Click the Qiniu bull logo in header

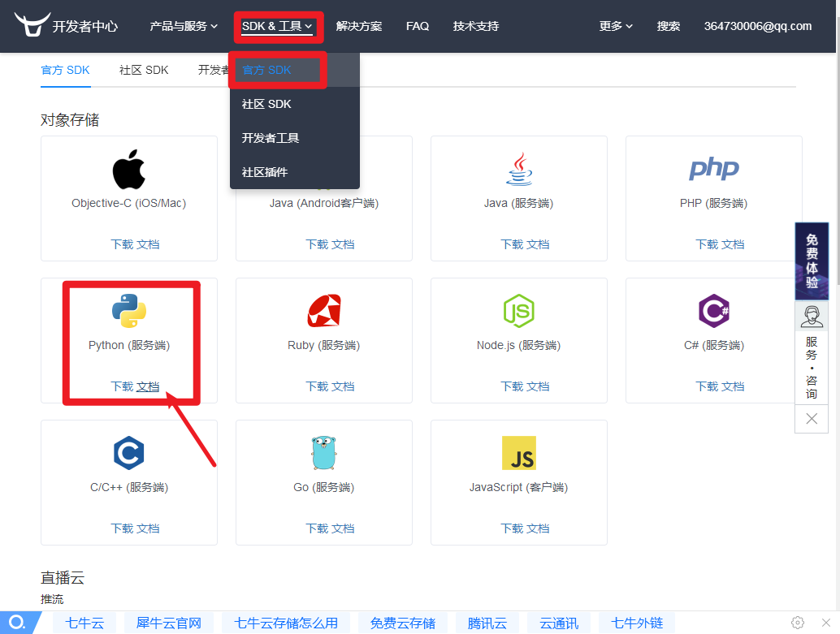click(32, 24)
